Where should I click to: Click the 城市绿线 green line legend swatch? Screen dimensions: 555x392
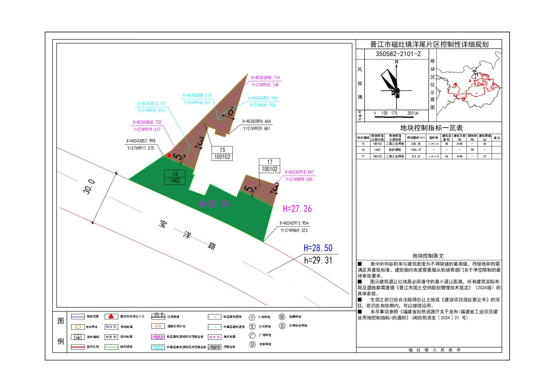[x=111, y=347]
